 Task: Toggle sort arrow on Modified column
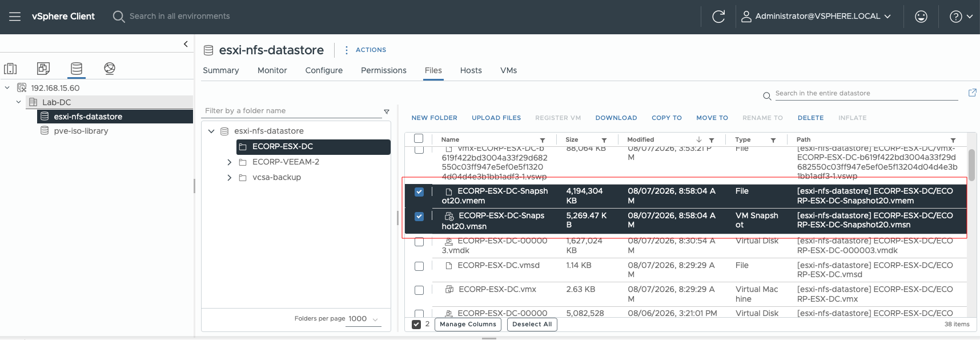point(699,139)
